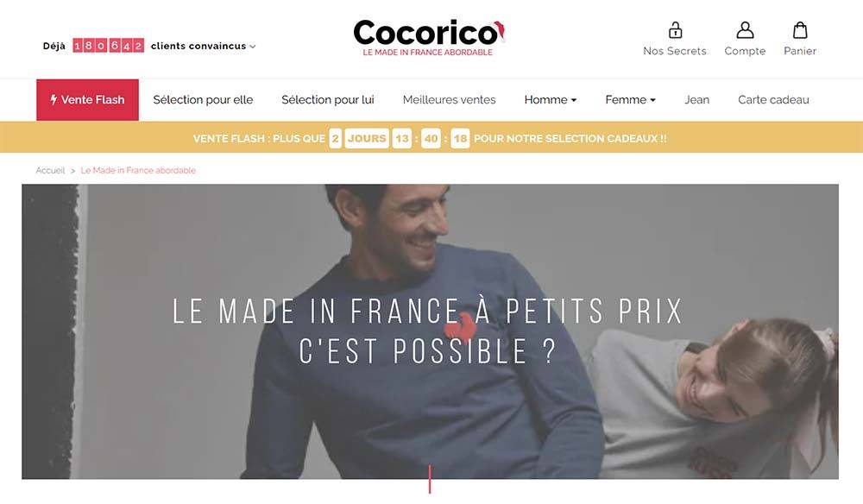
Task: Click Le Made in France abordable breadcrumb
Action: pyautogui.click(x=138, y=171)
